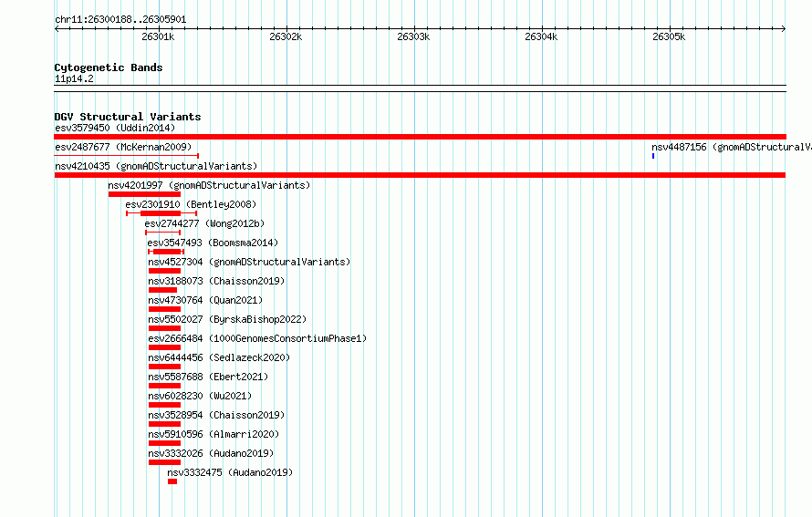The image size is (812, 517).
Task: Click the nsv3528954 red bar
Action: pyautogui.click(x=164, y=424)
